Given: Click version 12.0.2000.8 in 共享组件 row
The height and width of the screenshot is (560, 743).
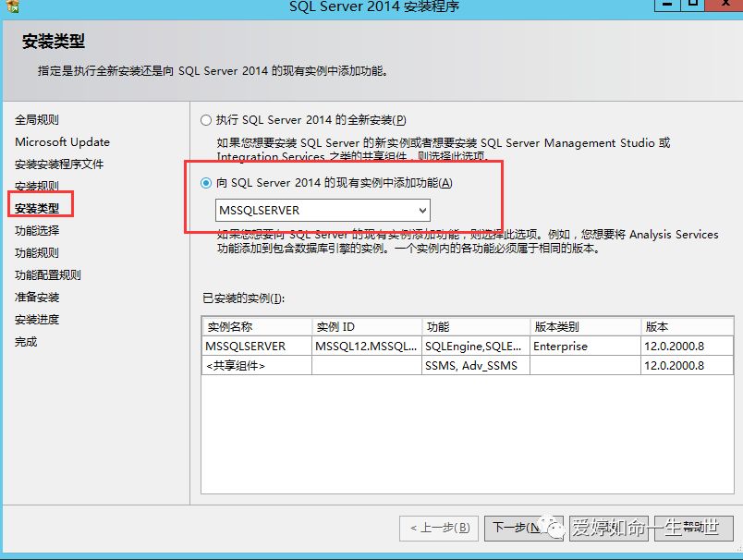Looking at the screenshot, I should pyautogui.click(x=687, y=366).
